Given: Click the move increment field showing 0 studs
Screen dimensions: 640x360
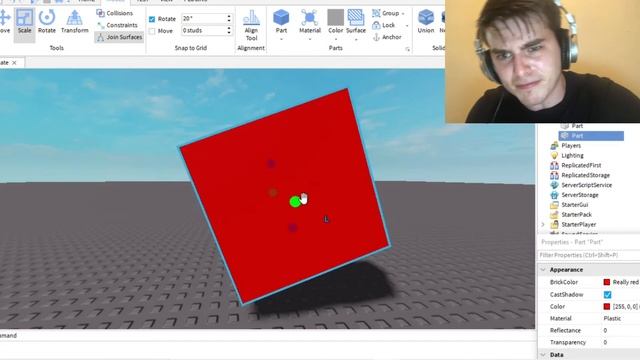Looking at the screenshot, I should click(x=203, y=31).
